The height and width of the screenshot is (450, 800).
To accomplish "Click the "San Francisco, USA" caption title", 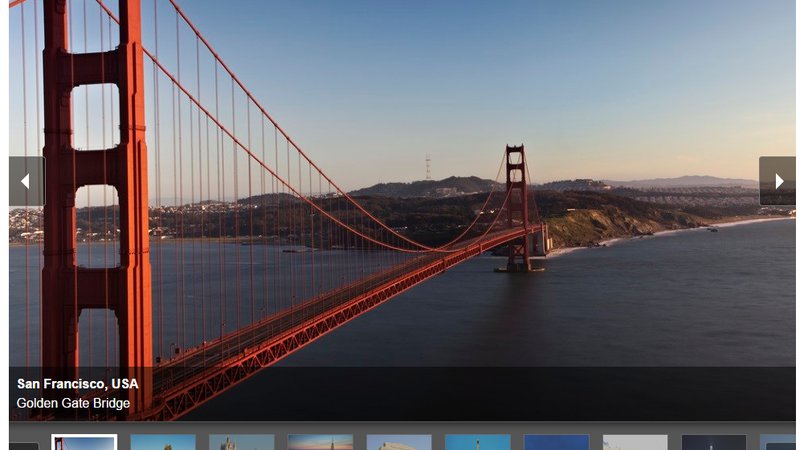I will (78, 384).
